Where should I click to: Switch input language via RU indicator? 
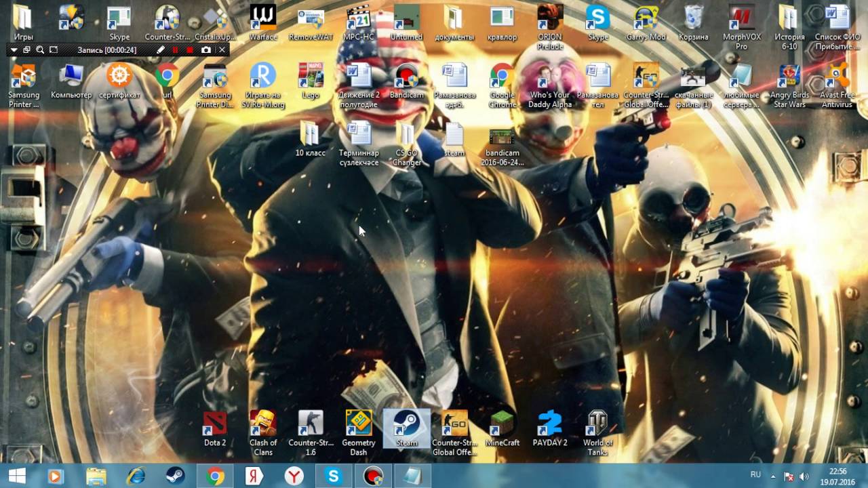point(755,474)
